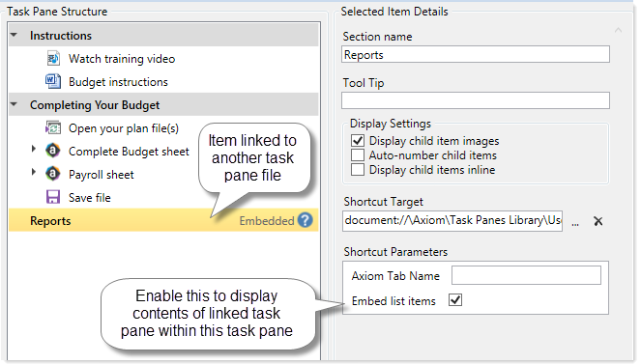
Task: Browse for Shortcut Target using ellipsis button
Action: click(x=575, y=223)
